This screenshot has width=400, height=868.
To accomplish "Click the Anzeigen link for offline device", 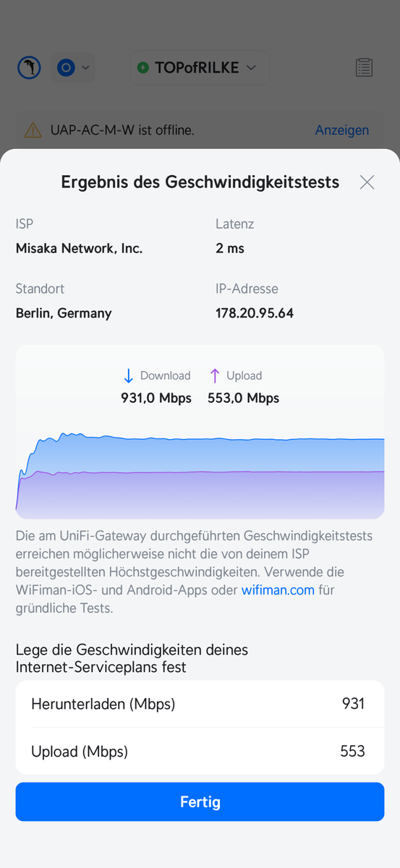I will coord(341,130).
